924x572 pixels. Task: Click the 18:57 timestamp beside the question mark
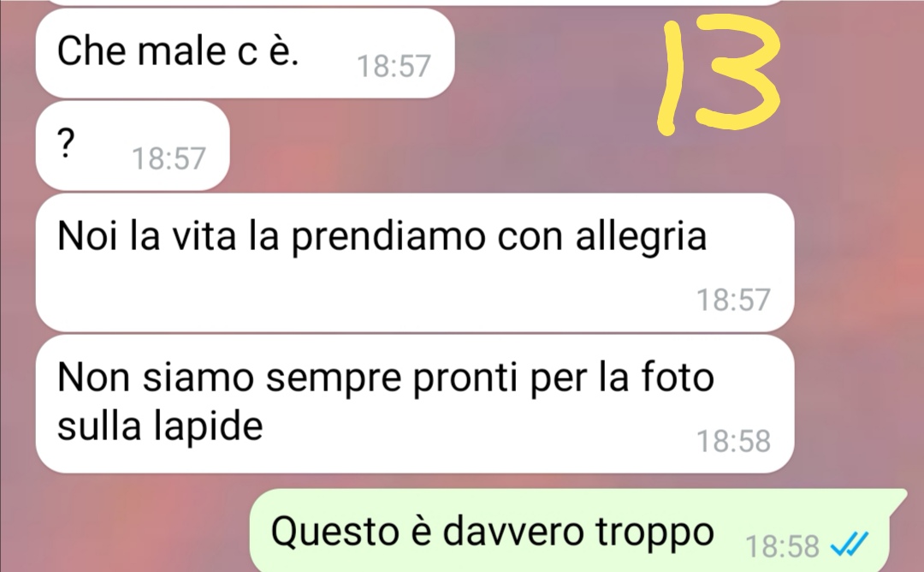coord(169,158)
